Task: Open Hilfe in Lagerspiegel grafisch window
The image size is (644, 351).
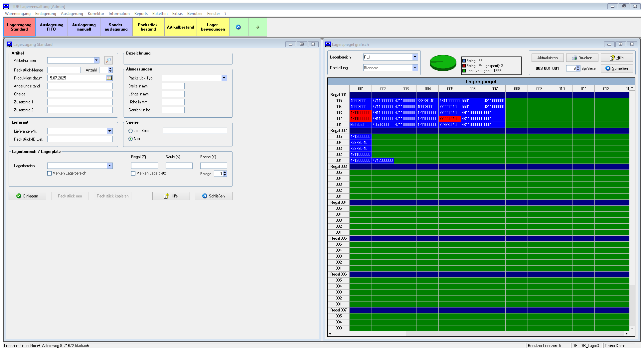Action: coord(616,58)
